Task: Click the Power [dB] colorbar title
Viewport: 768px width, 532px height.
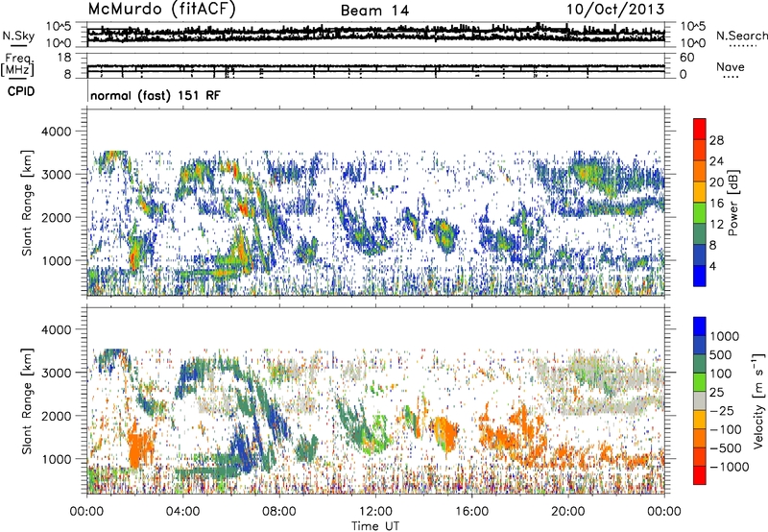Action: [x=733, y=203]
